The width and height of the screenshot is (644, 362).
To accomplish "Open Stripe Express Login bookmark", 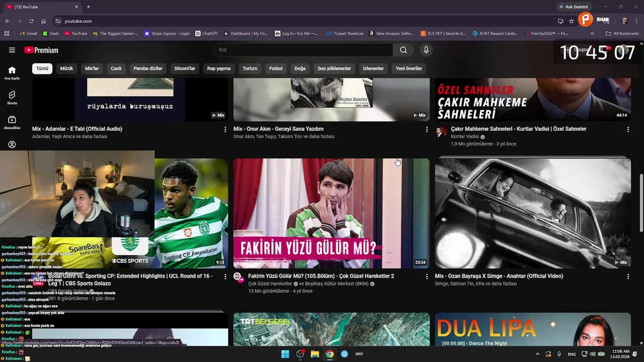I will pyautogui.click(x=167, y=34).
